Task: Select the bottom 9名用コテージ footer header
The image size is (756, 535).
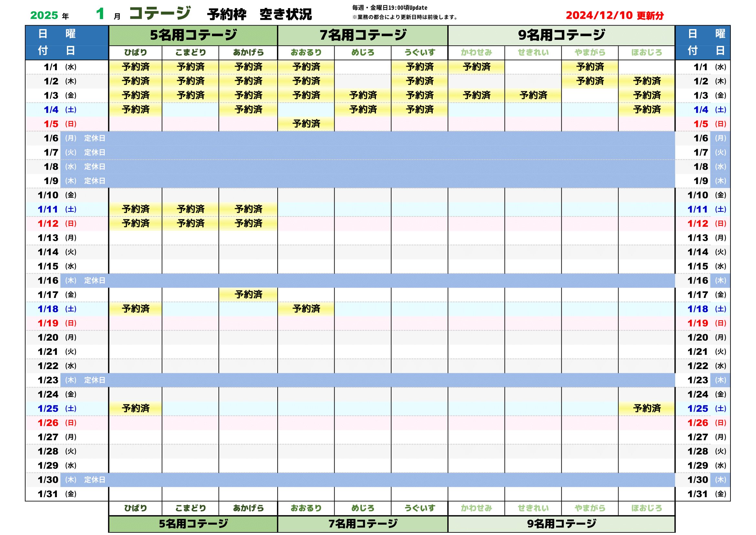Action: 561,524
